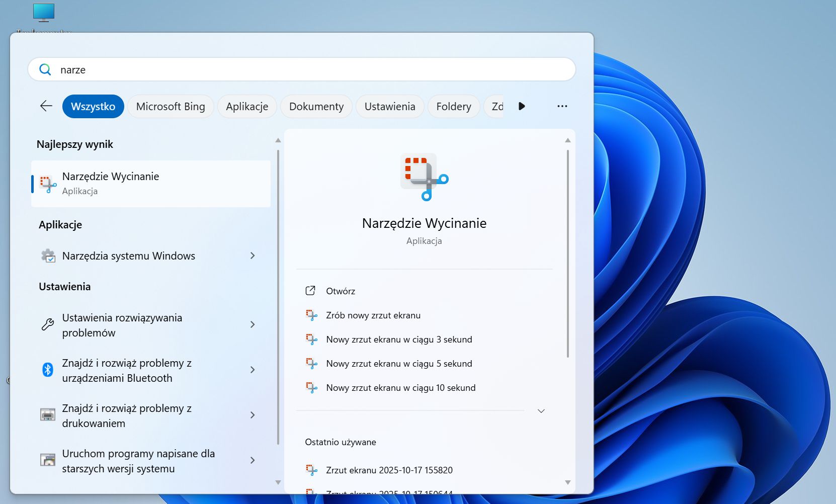Click the magnifier icon in the search bar
The image size is (836, 504).
click(45, 69)
